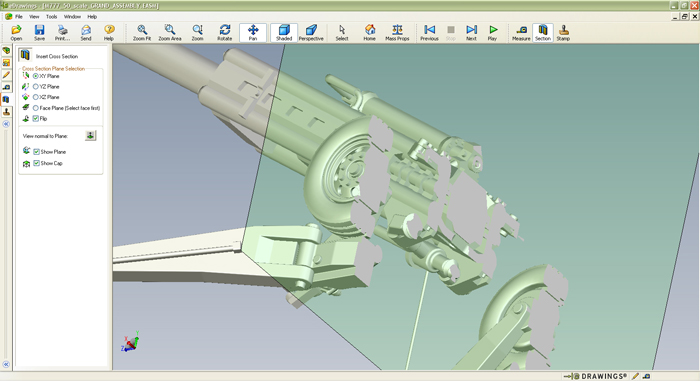The image size is (700, 381).
Task: Click the View normal to Plane button
Action: 90,135
